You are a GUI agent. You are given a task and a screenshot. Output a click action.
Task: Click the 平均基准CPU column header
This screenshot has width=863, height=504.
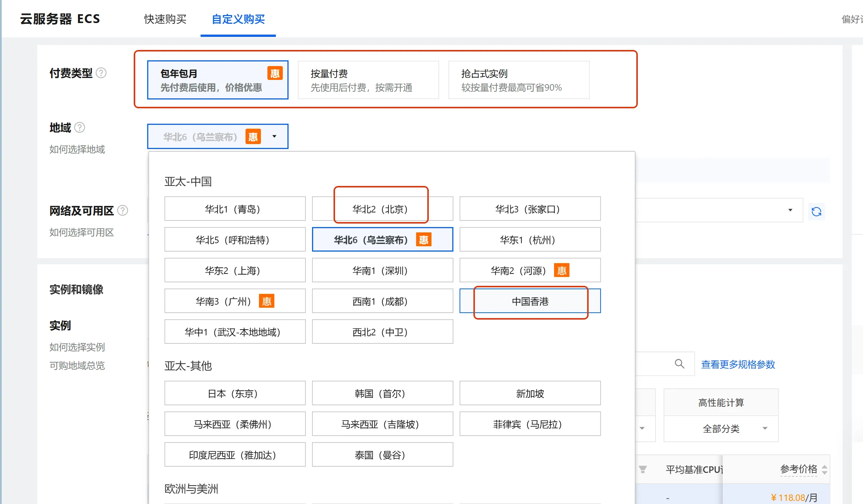coord(694,469)
